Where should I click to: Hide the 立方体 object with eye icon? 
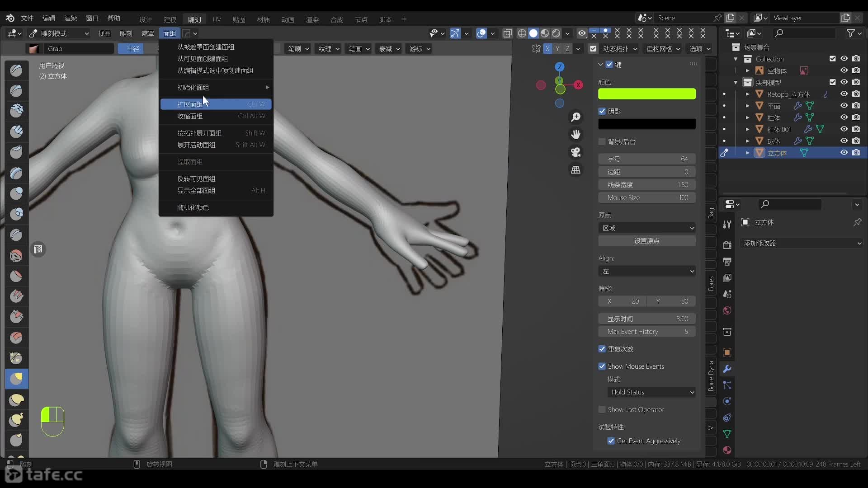click(x=844, y=153)
